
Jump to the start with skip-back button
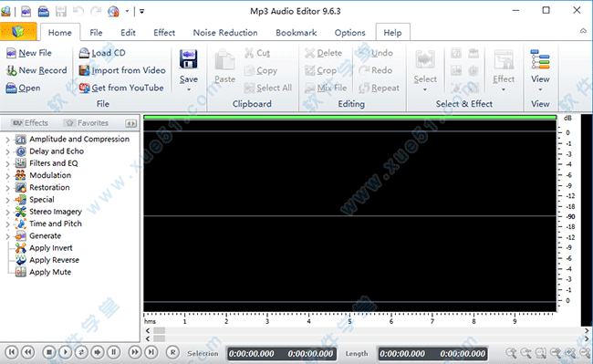pyautogui.click(x=12, y=352)
